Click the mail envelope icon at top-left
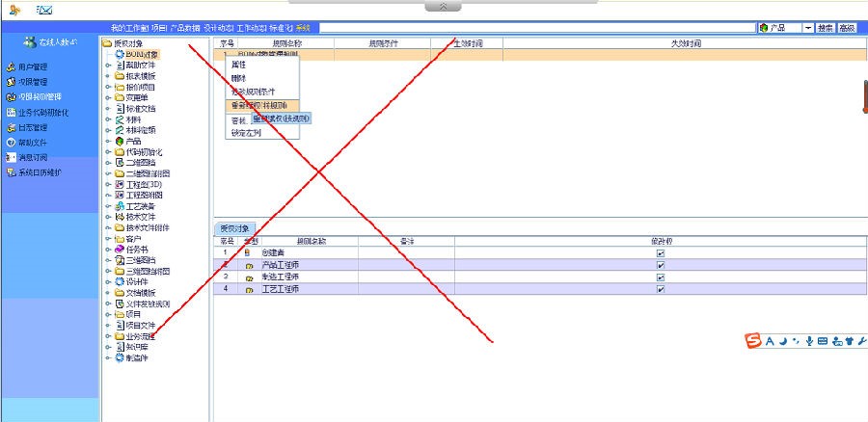The height and width of the screenshot is (422, 868). click(44, 10)
